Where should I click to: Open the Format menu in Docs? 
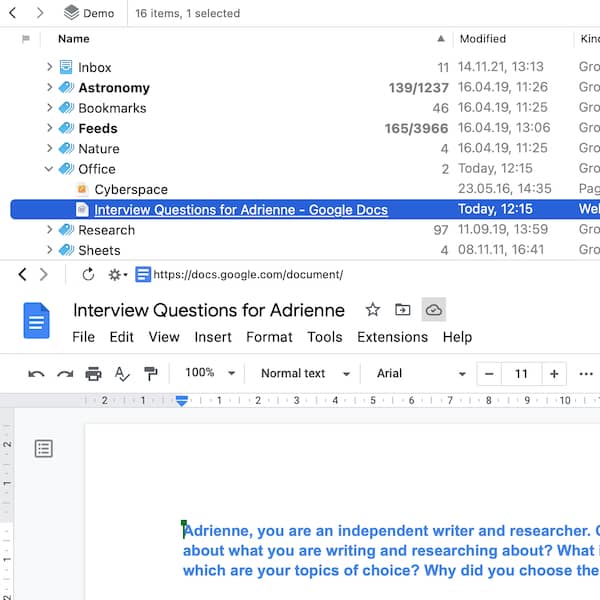(269, 337)
